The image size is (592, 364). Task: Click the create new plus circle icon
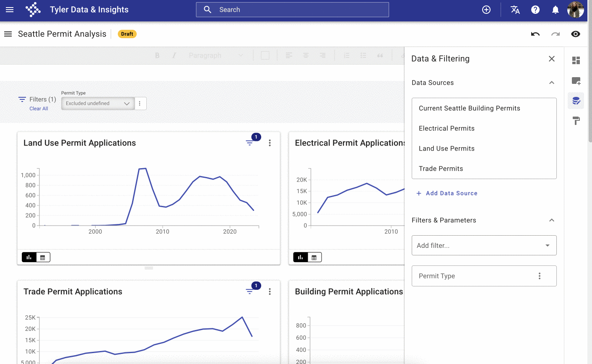pos(486,10)
